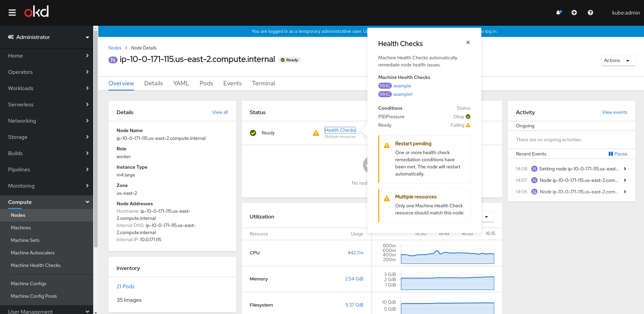644x314 pixels.
Task: Collapse the Compute navigation section
Action: 46,202
